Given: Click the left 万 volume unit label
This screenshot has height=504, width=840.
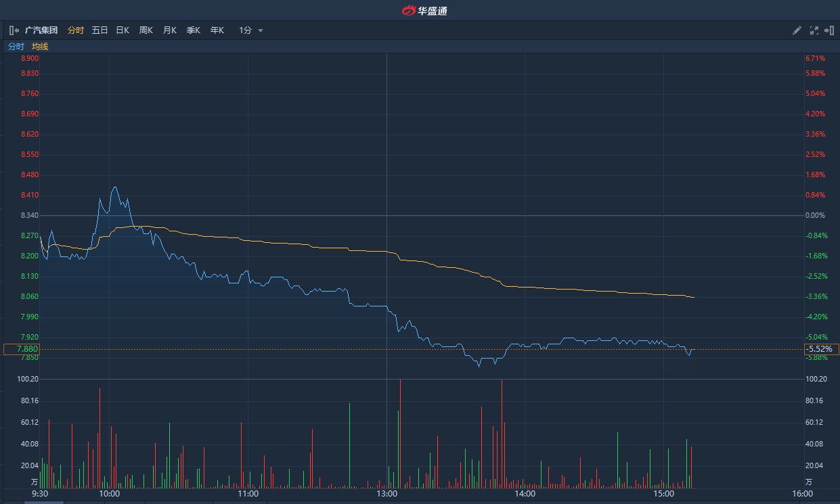Looking at the screenshot, I should point(35,482).
